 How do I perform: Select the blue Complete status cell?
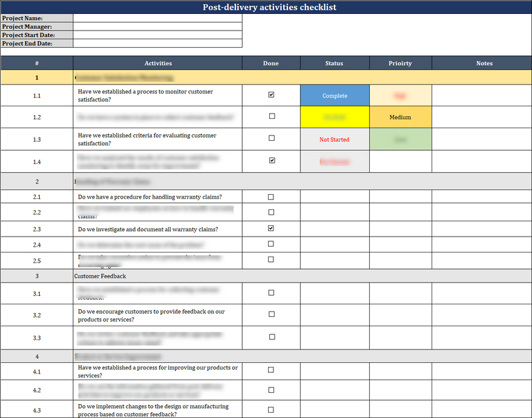[x=334, y=94]
